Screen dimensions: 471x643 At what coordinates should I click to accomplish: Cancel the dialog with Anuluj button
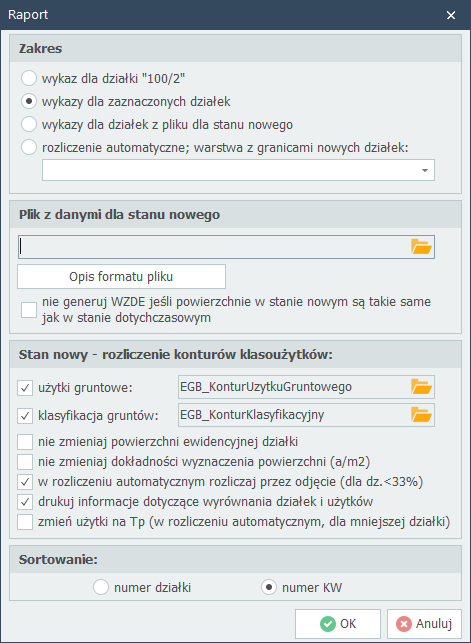click(424, 624)
